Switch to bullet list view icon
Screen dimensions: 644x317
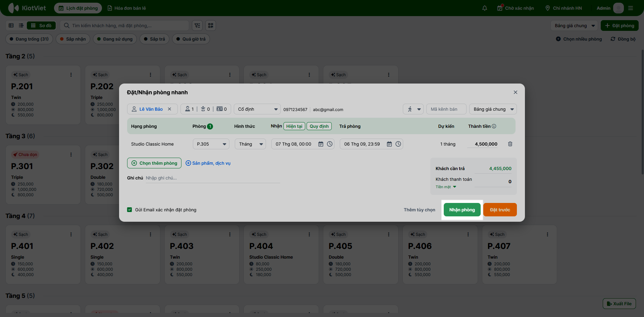[x=21, y=25]
